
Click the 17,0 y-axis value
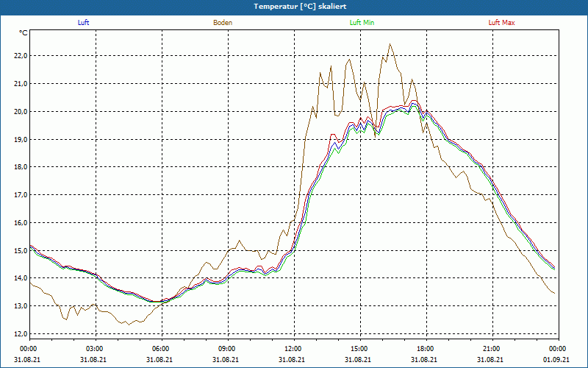[21, 194]
